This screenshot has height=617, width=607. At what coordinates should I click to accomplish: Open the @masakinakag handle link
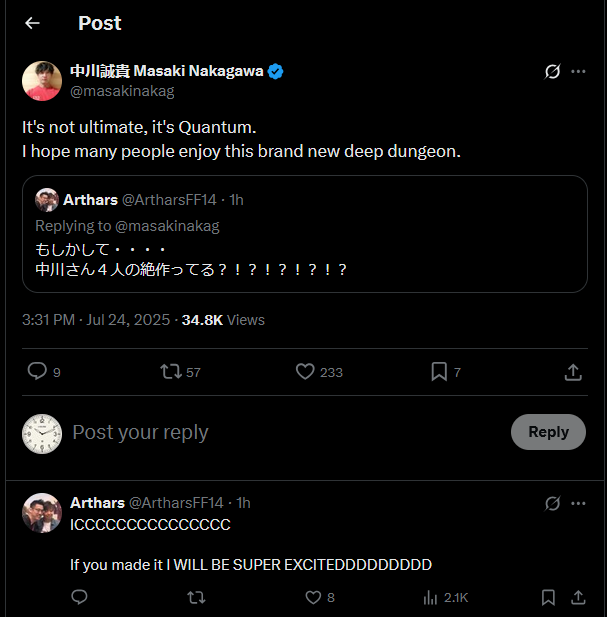[x=122, y=91]
